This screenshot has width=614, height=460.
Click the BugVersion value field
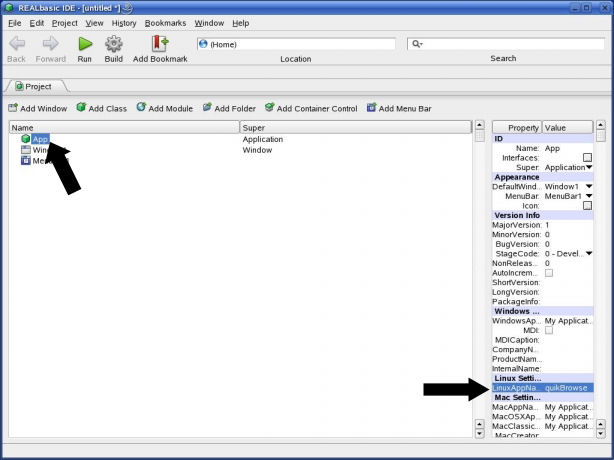coord(547,244)
